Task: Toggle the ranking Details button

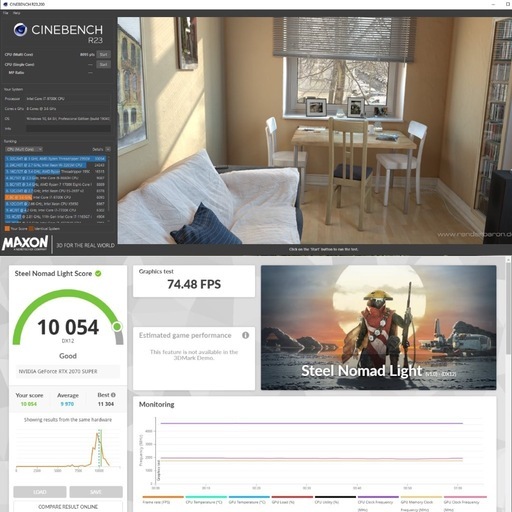Action: 108,149
